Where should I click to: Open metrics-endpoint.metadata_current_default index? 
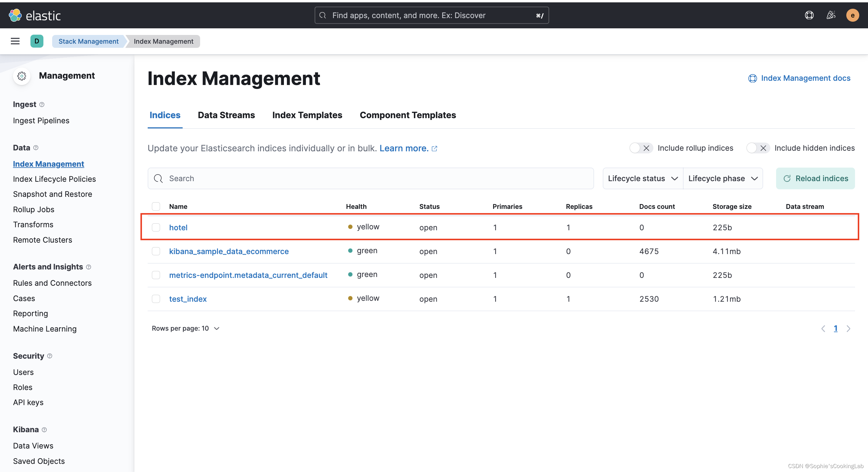pyautogui.click(x=248, y=275)
